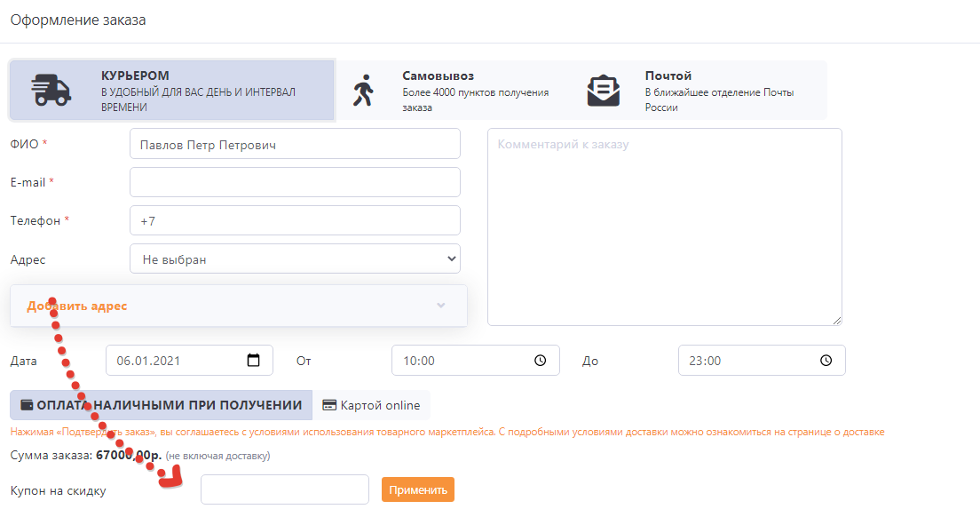
Task: Click clock icon in the До time field
Action: pos(826,361)
